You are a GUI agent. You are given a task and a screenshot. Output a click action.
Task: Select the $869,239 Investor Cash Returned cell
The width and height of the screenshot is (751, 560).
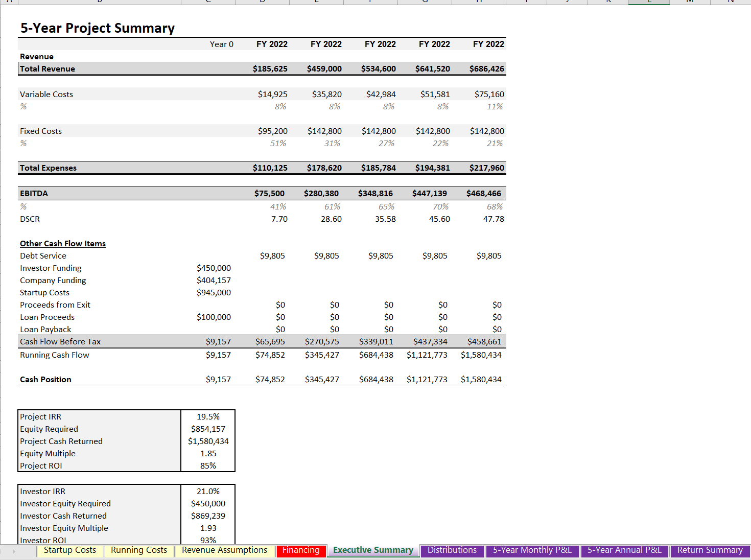click(208, 516)
